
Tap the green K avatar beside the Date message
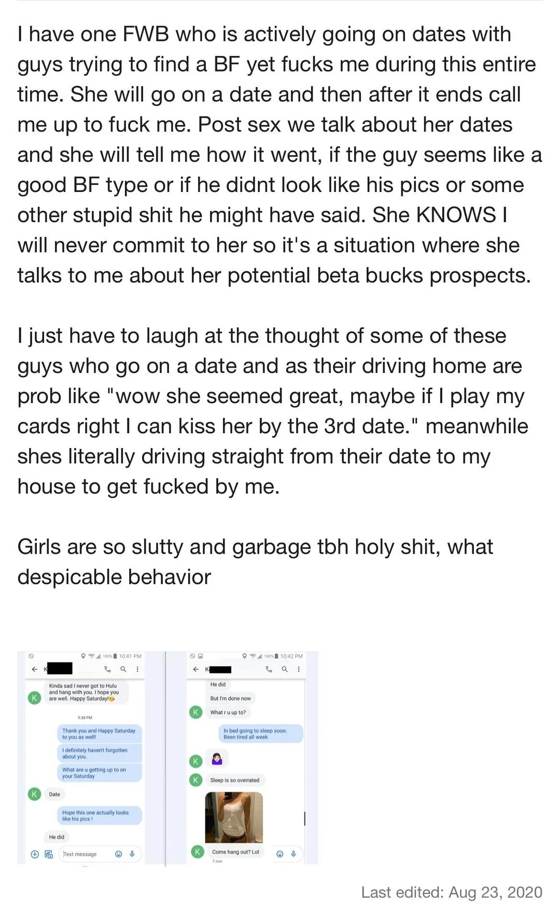34,794
